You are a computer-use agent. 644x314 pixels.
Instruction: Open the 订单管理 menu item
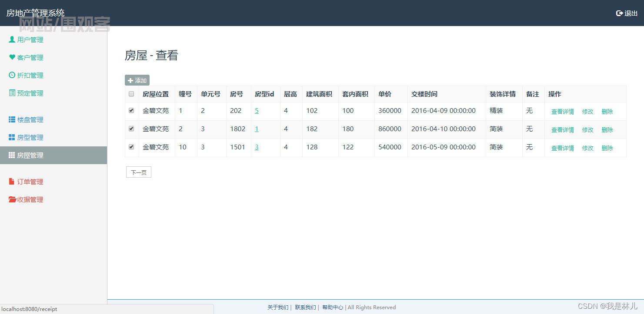pos(31,182)
